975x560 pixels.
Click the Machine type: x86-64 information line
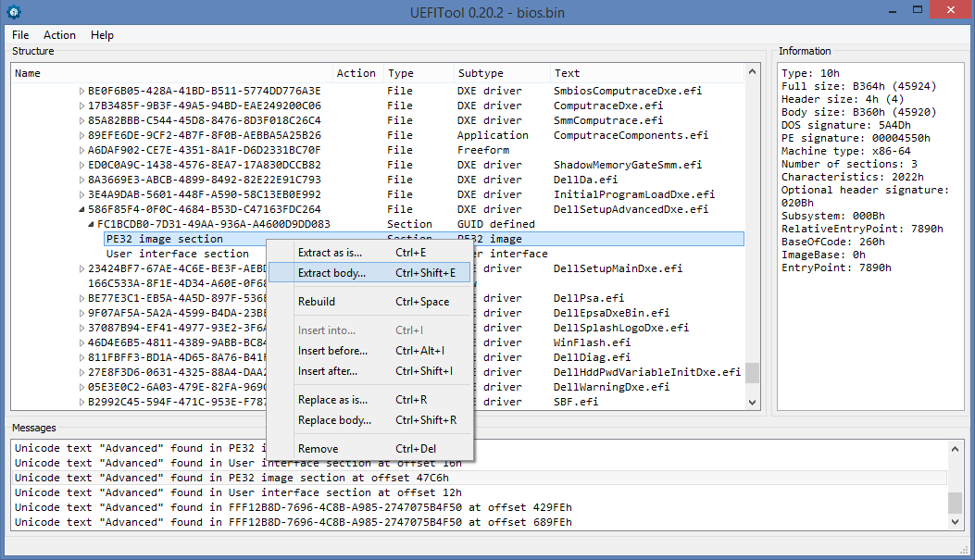click(x=845, y=151)
